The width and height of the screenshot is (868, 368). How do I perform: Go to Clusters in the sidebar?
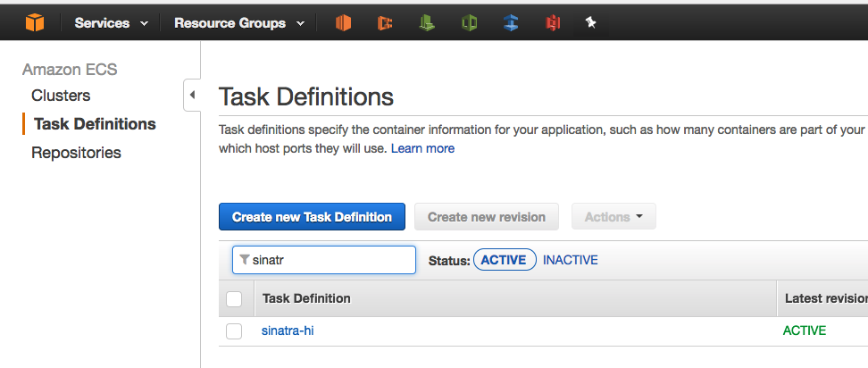(61, 96)
